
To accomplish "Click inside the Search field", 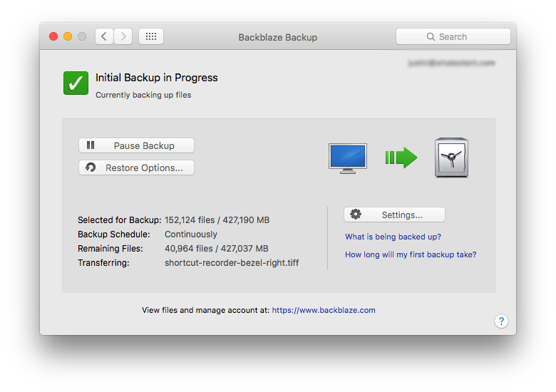I will (x=453, y=36).
